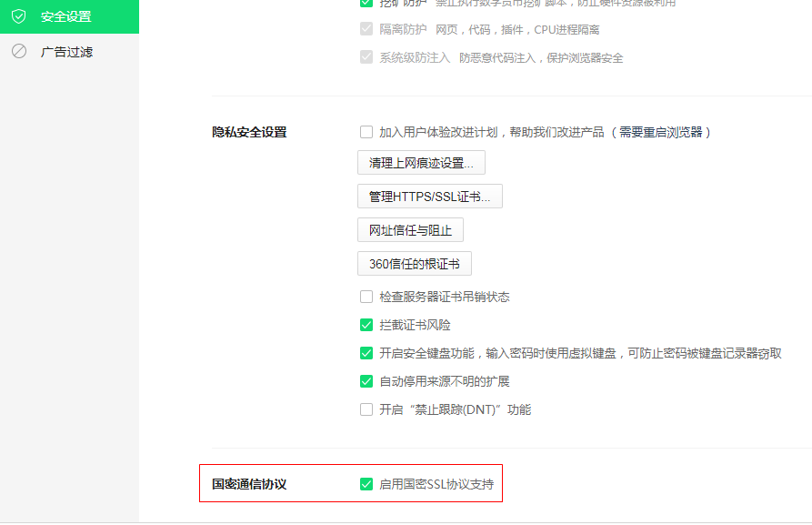
Task: Click the 网址信任与阻止 button
Action: pos(410,230)
